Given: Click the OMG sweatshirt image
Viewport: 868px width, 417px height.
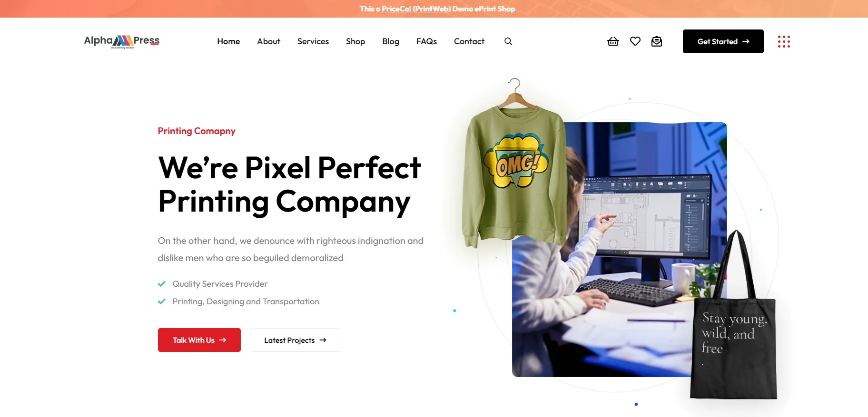Looking at the screenshot, I should tap(514, 166).
